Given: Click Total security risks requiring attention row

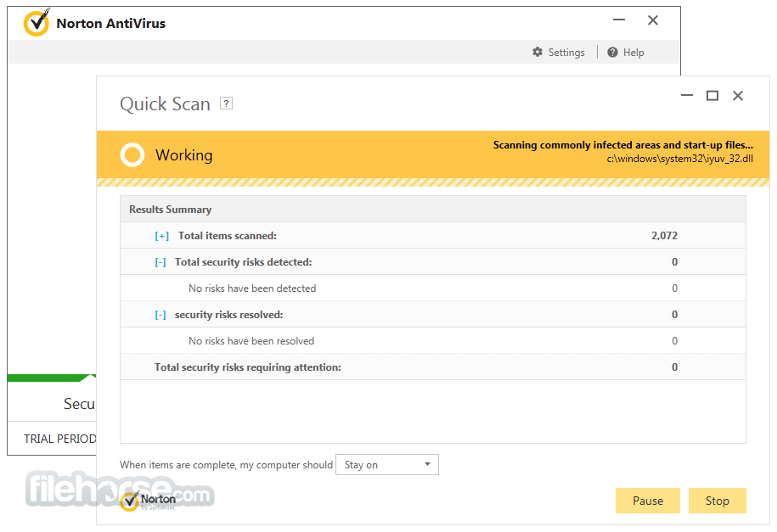Looking at the screenshot, I should tap(433, 367).
